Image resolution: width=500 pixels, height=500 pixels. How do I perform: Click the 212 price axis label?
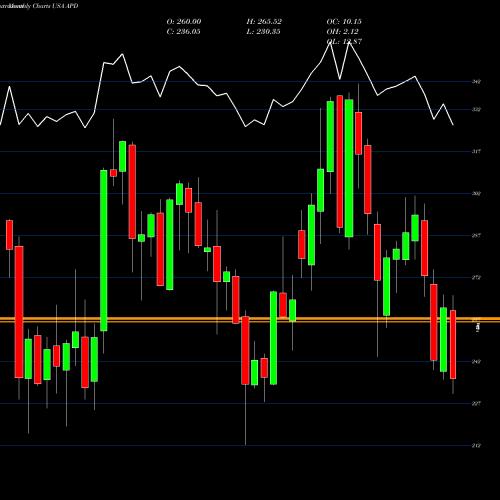[x=476, y=445]
